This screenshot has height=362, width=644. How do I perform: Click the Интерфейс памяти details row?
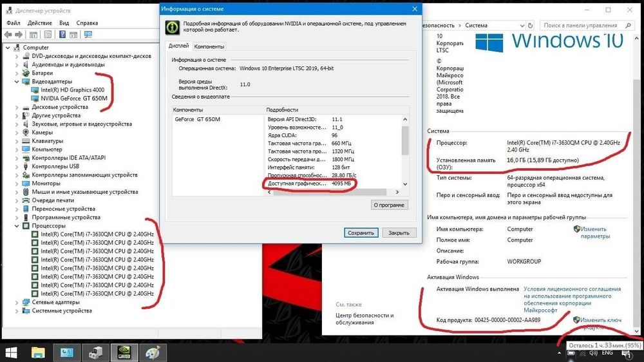334,167
